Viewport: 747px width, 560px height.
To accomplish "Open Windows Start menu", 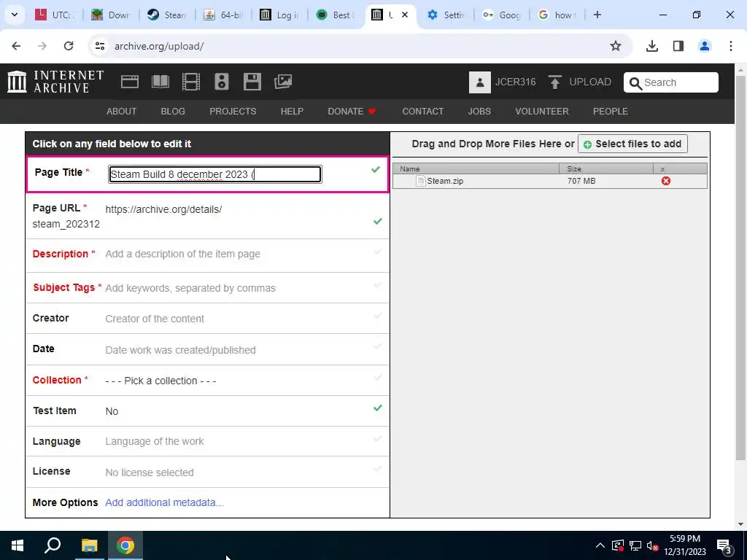I will click(x=18, y=545).
